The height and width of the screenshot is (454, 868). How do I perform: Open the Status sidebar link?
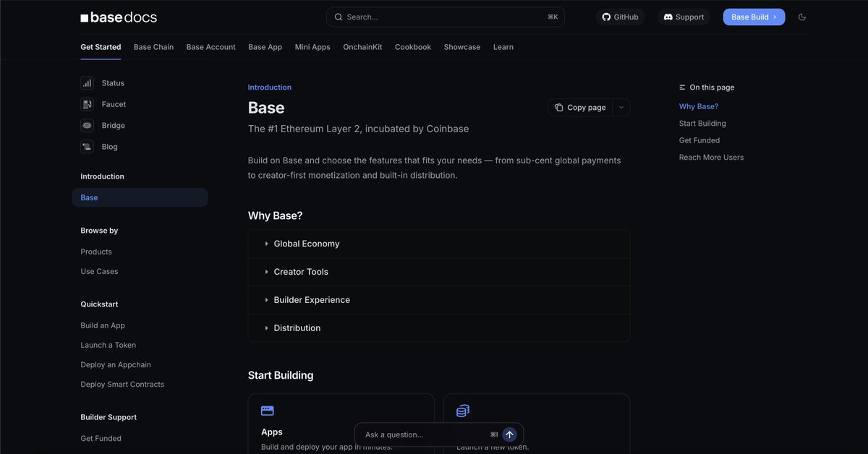click(113, 83)
